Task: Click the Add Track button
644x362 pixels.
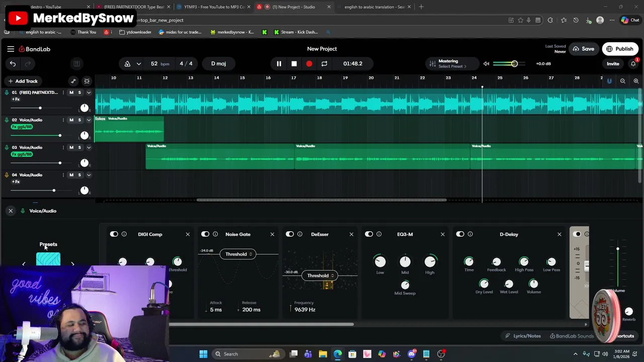Action: (x=23, y=81)
